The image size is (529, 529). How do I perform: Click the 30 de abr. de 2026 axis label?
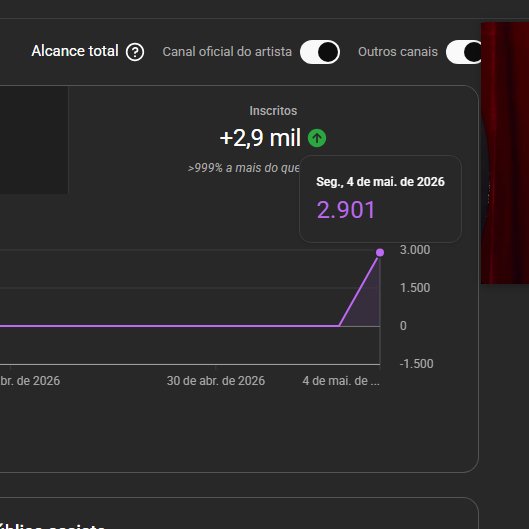216,381
